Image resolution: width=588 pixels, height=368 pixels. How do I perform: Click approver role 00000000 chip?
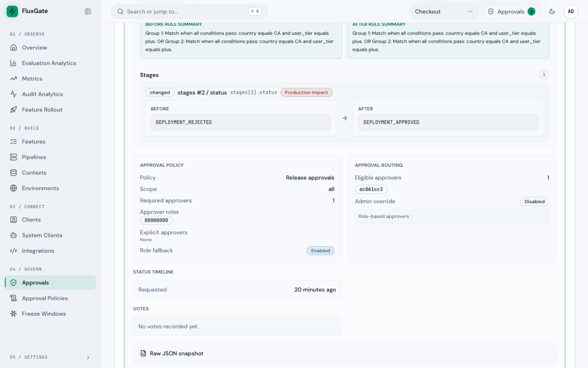coord(156,220)
